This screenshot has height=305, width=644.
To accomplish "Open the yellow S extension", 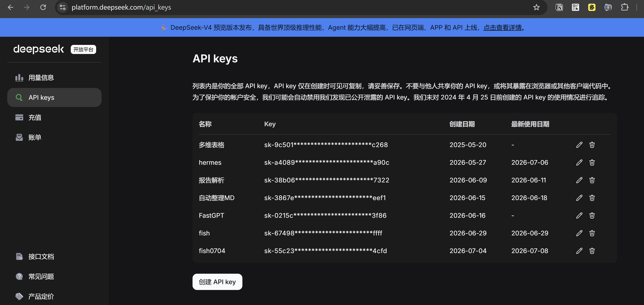I will click(592, 7).
